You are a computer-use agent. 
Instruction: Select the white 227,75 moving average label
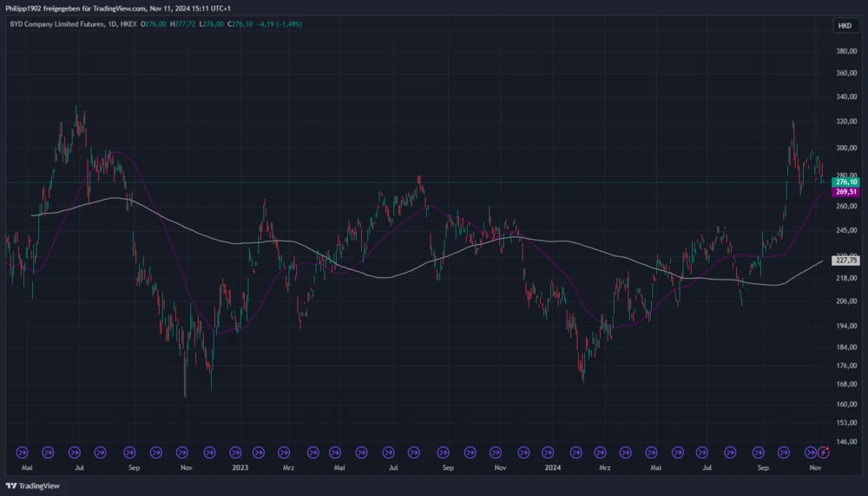pos(845,260)
